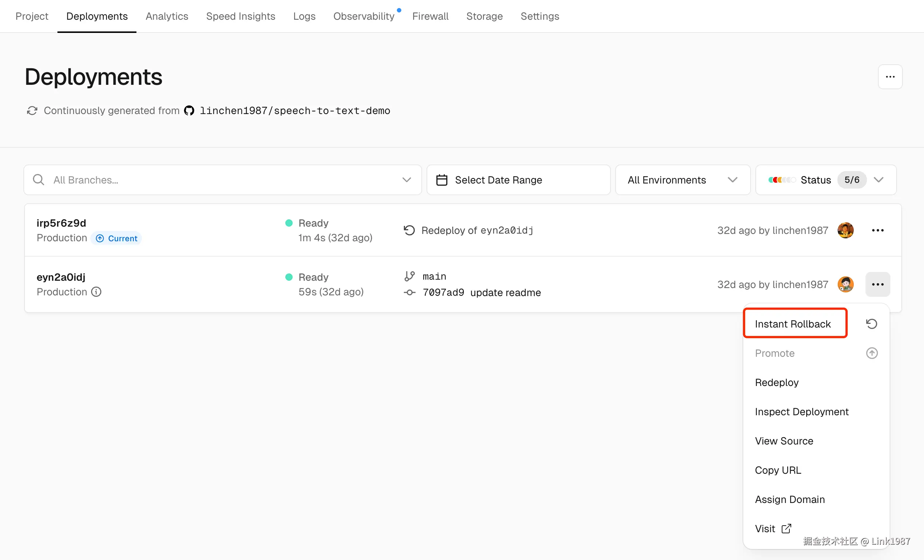Close the actions menu for eyn2a0idj
924x560 pixels.
[x=878, y=284]
